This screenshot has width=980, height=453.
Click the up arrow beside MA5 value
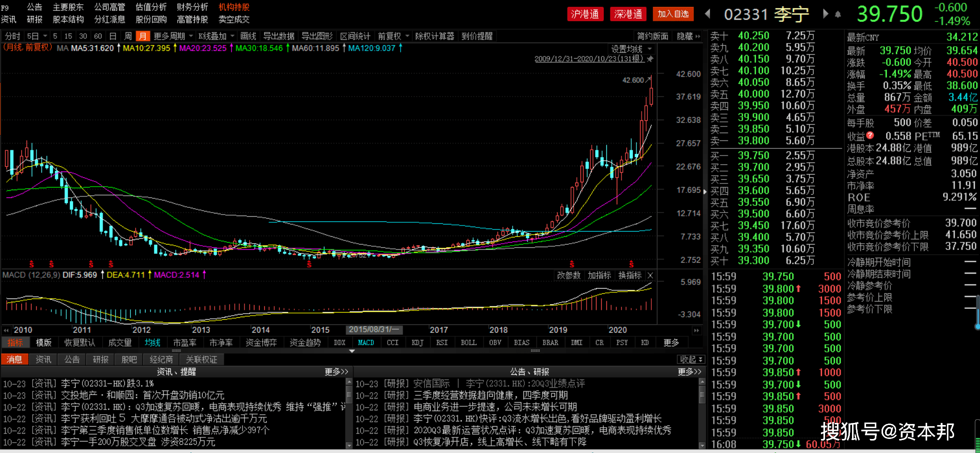click(119, 48)
